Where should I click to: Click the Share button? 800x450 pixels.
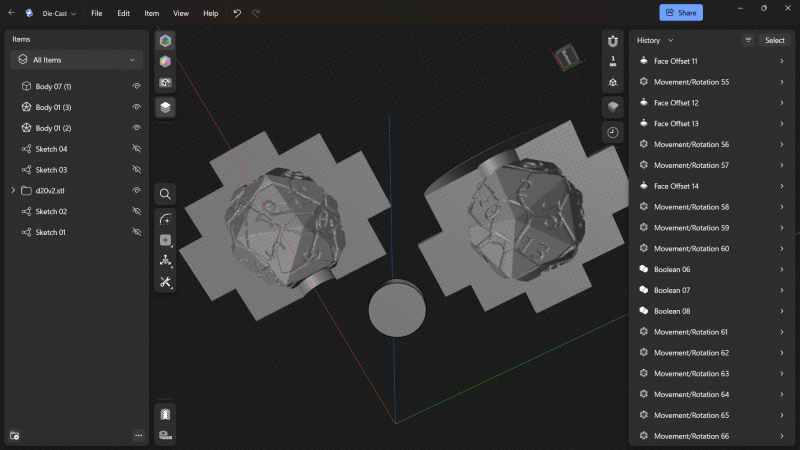(x=681, y=13)
